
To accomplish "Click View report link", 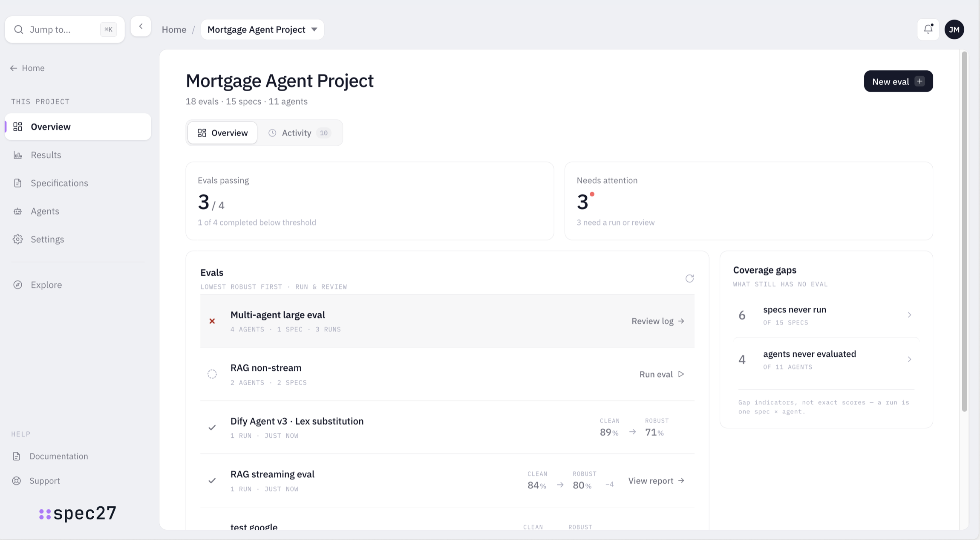I will pyautogui.click(x=656, y=481).
